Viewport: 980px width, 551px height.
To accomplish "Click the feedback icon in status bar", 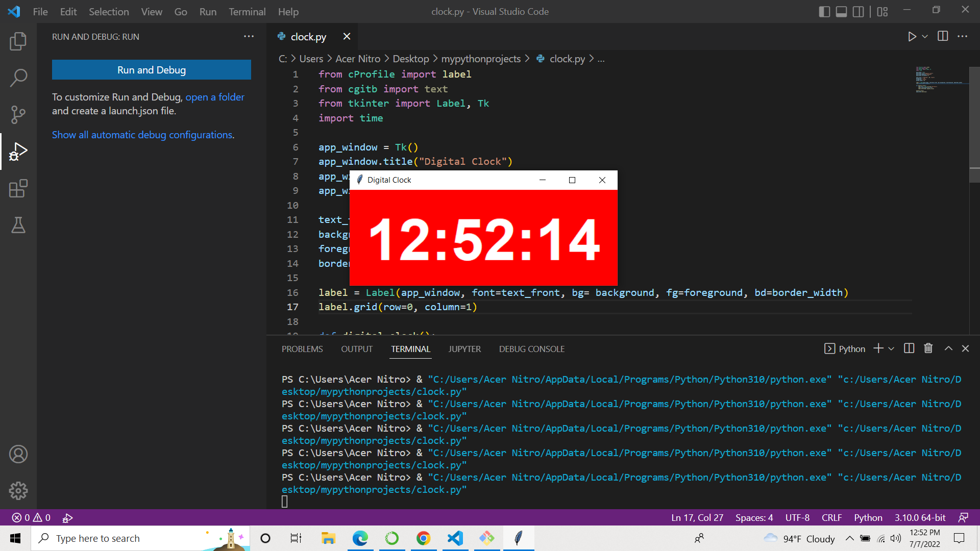I will coord(963,517).
